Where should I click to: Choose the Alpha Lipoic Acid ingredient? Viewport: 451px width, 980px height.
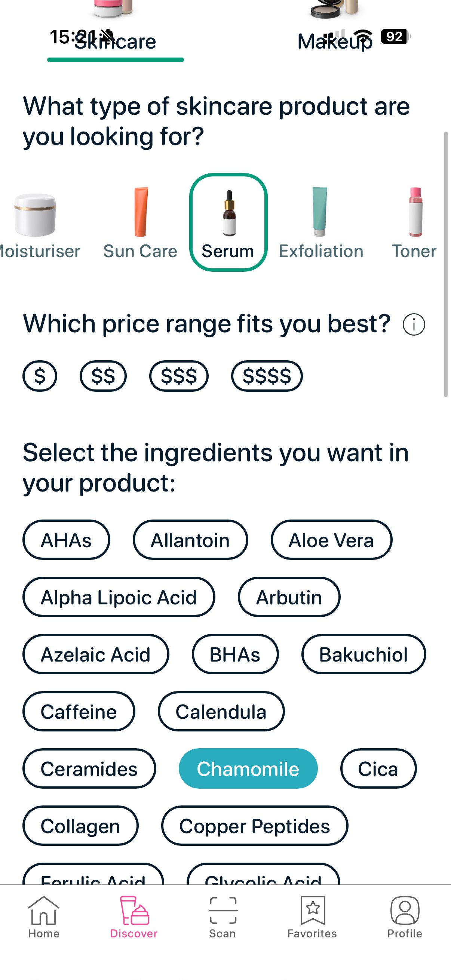click(119, 597)
